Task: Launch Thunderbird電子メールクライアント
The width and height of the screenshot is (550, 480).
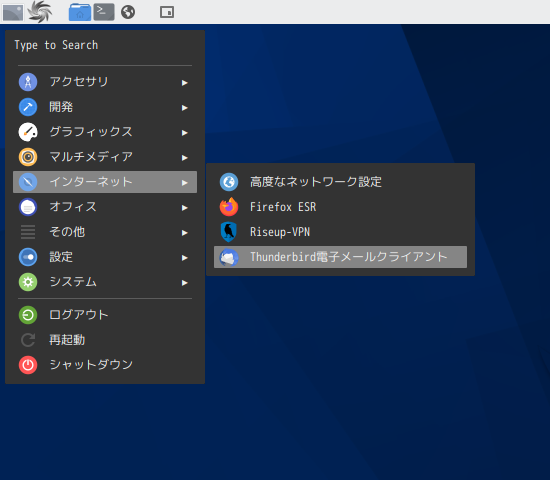Action: (340, 257)
